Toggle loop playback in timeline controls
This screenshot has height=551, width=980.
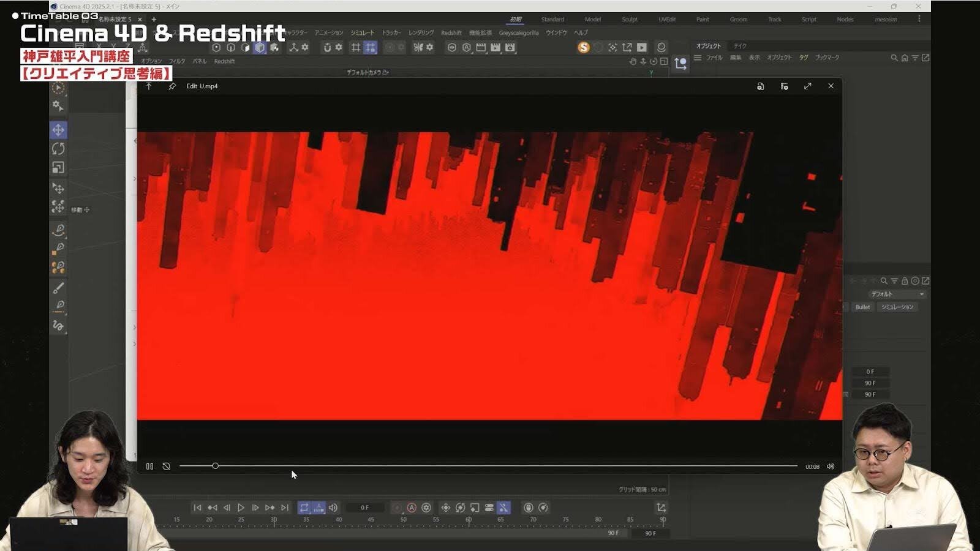[304, 508]
